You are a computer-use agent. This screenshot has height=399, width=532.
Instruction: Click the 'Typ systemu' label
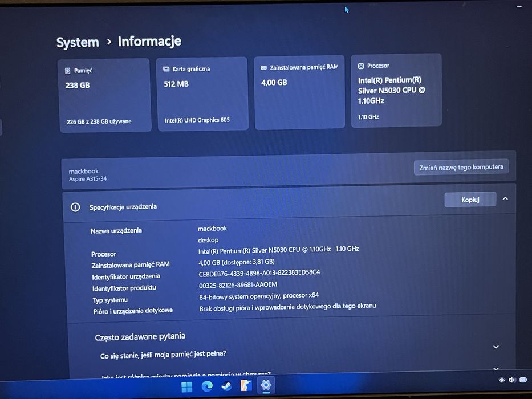click(x=110, y=300)
